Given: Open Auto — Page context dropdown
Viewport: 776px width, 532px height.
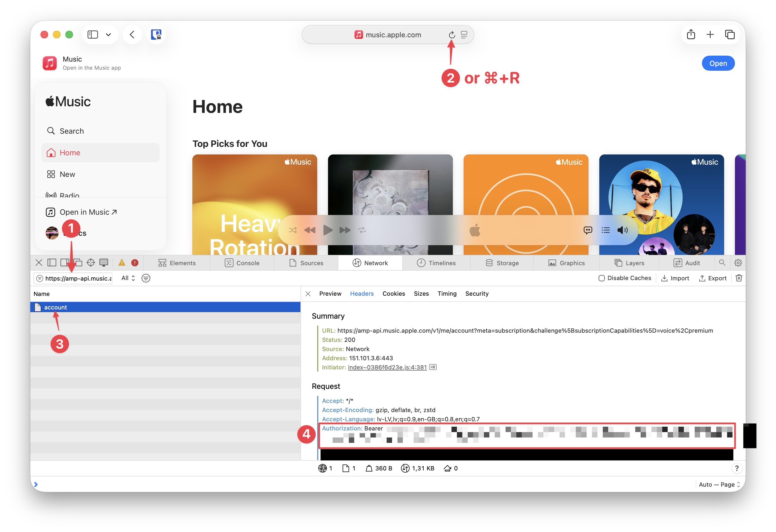Looking at the screenshot, I should [719, 484].
